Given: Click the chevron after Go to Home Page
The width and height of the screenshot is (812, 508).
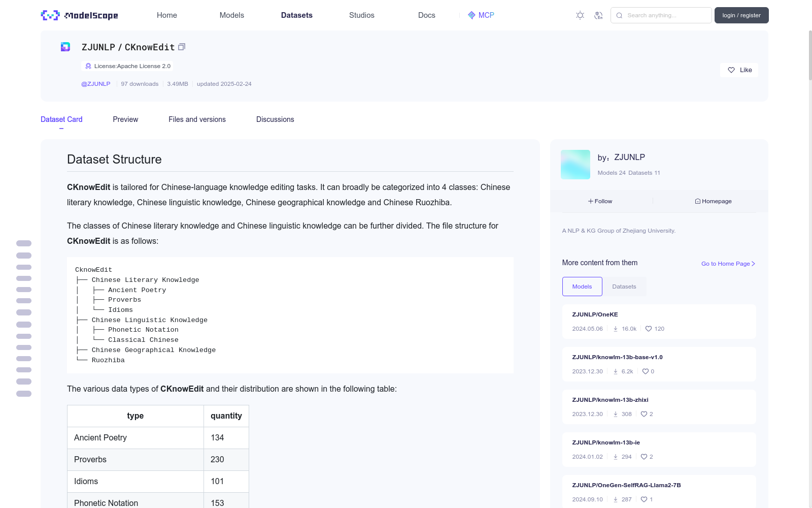Looking at the screenshot, I should 753,264.
